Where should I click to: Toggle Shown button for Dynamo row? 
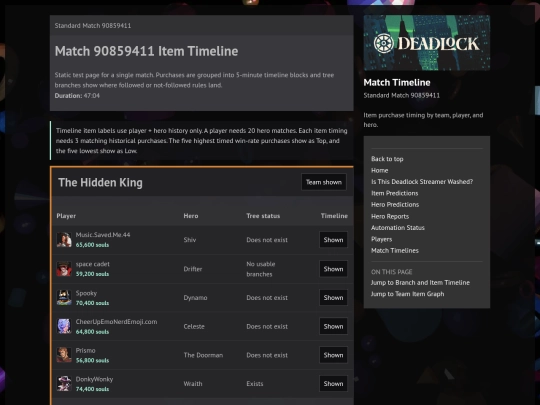333,298
